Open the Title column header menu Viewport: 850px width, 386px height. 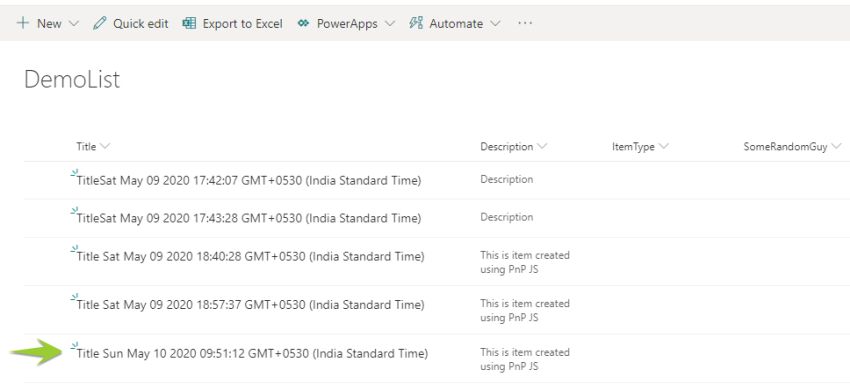pyautogui.click(x=93, y=147)
